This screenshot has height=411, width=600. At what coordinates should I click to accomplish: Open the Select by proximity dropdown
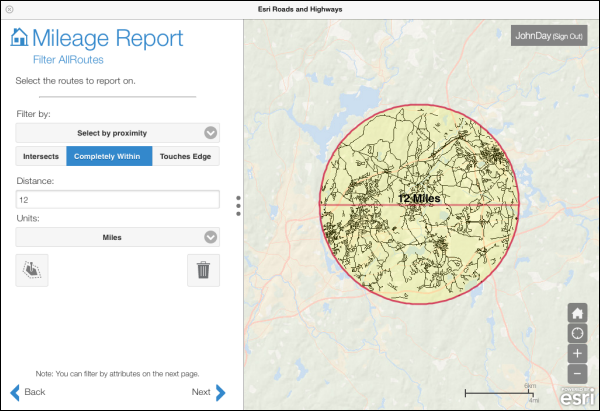(x=118, y=132)
